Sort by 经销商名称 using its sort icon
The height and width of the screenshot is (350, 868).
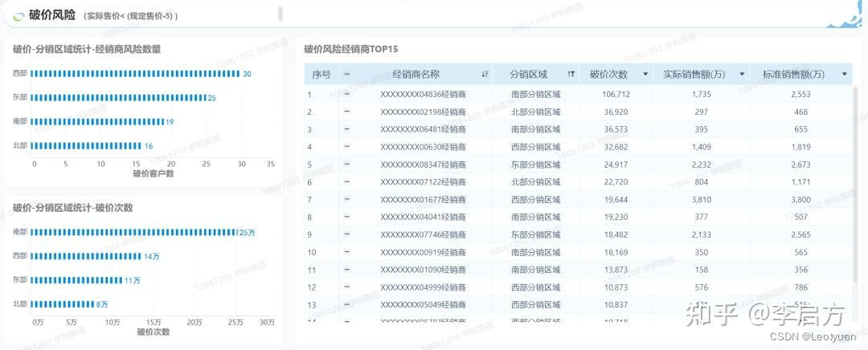(x=485, y=75)
